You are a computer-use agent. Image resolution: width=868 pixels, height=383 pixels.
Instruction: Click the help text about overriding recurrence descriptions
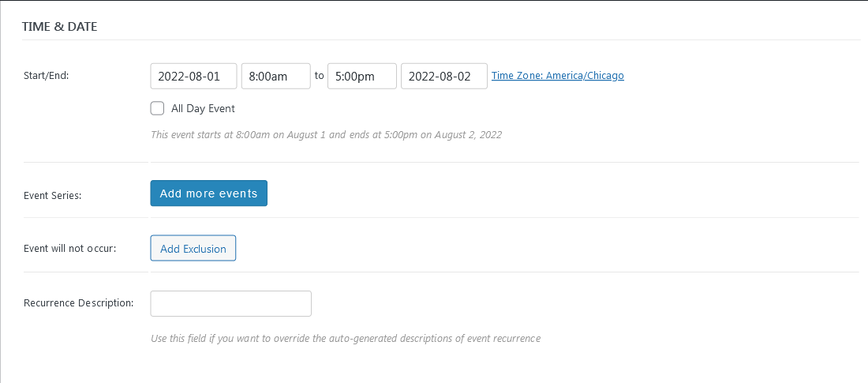(345, 338)
